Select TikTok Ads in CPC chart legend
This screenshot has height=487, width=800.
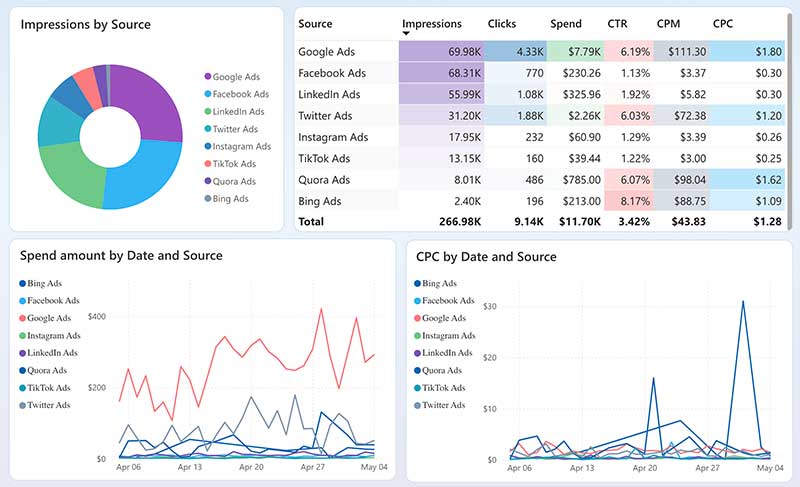[x=440, y=388]
